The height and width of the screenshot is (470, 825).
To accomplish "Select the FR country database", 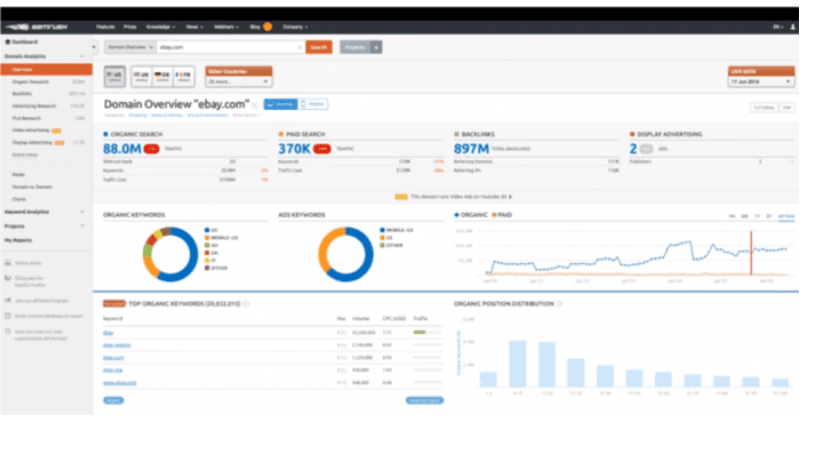I will (184, 76).
